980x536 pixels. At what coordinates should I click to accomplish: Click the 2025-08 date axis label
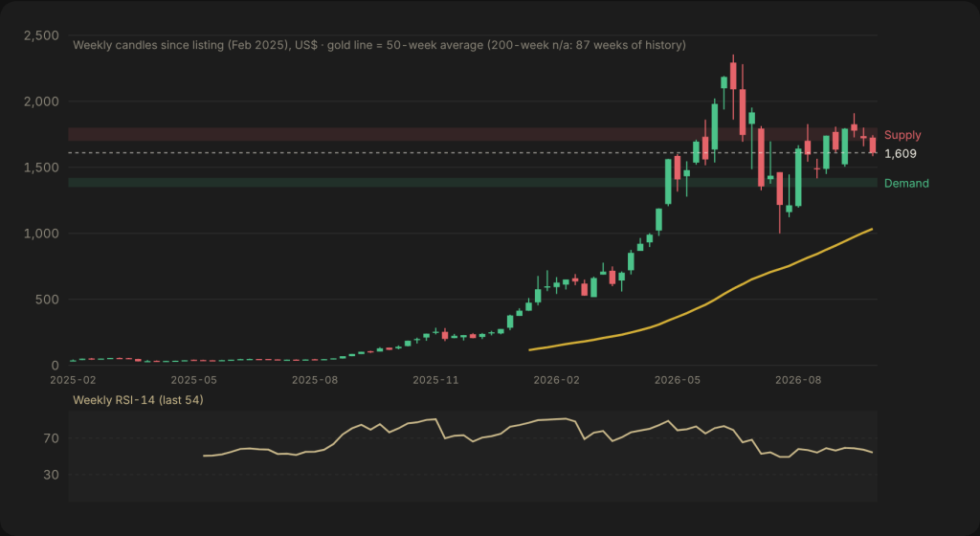click(x=314, y=380)
